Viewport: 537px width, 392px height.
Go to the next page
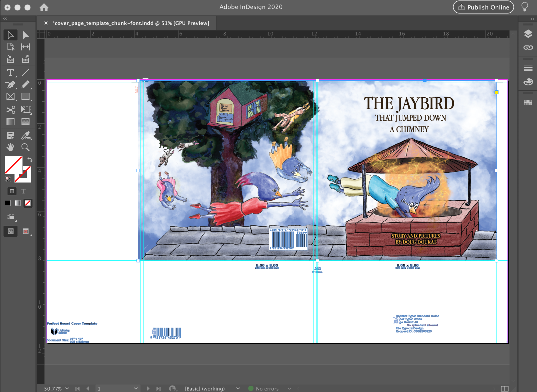tap(148, 389)
